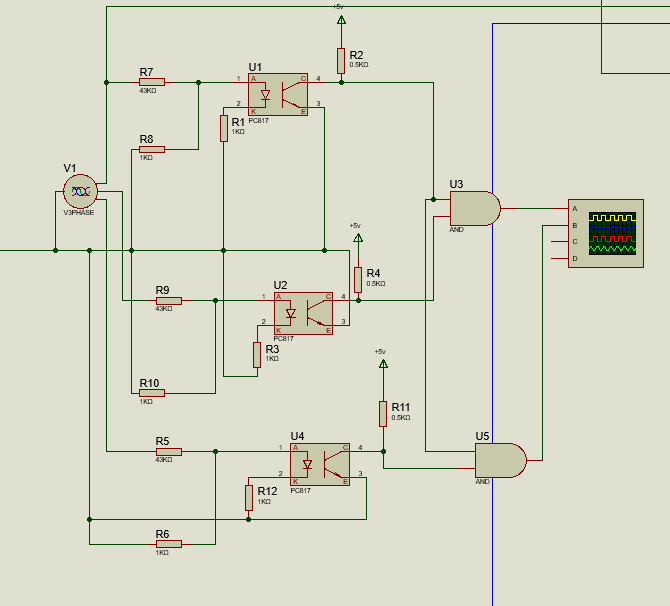The height and width of the screenshot is (606, 670).
Task: Select the V1 three-phase voltage source
Action: click(x=80, y=191)
